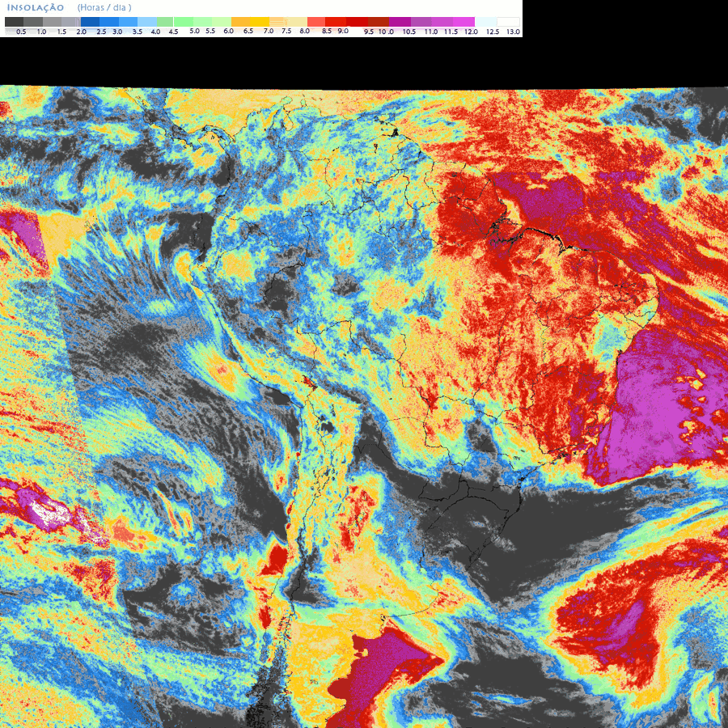
Task: Select the orange legend swatch
Action: (240, 22)
